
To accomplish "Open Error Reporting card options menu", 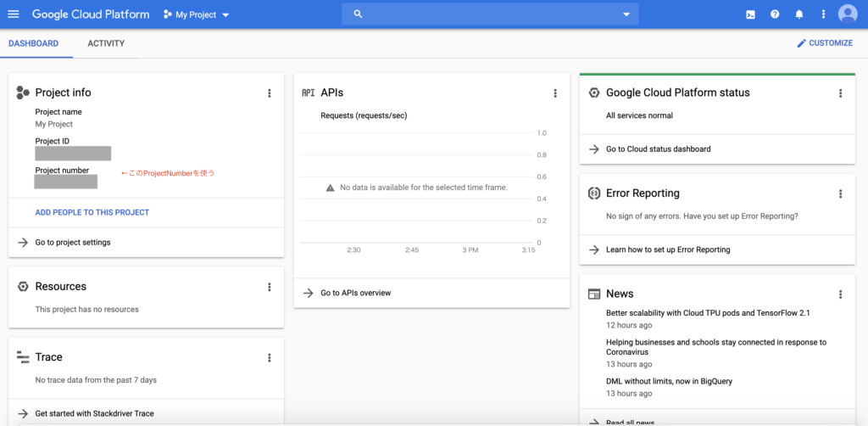I will [840, 193].
